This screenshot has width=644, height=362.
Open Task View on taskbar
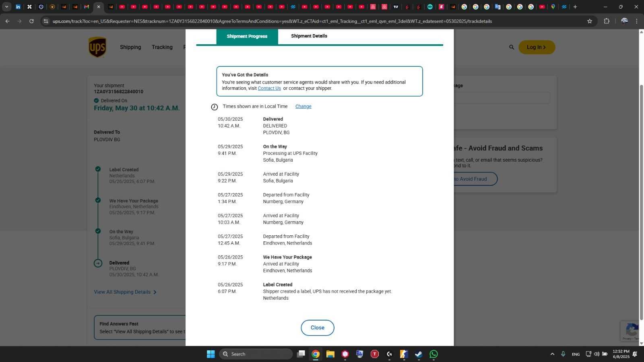point(301,354)
